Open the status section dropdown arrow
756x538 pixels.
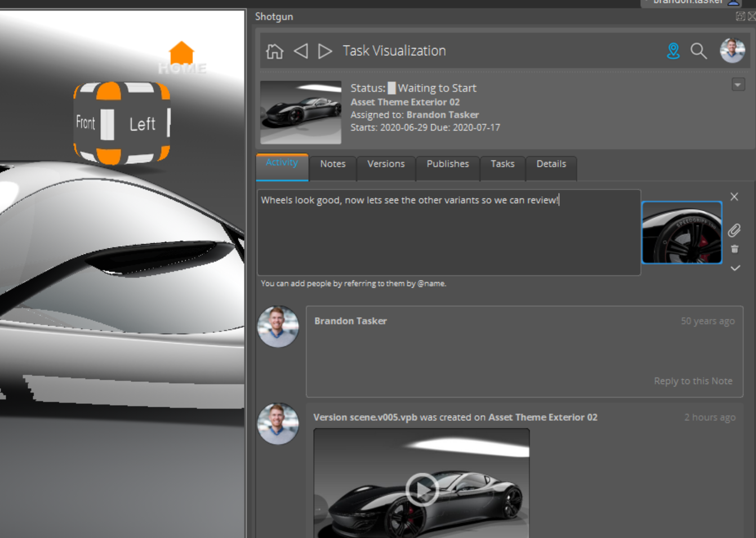tap(738, 85)
